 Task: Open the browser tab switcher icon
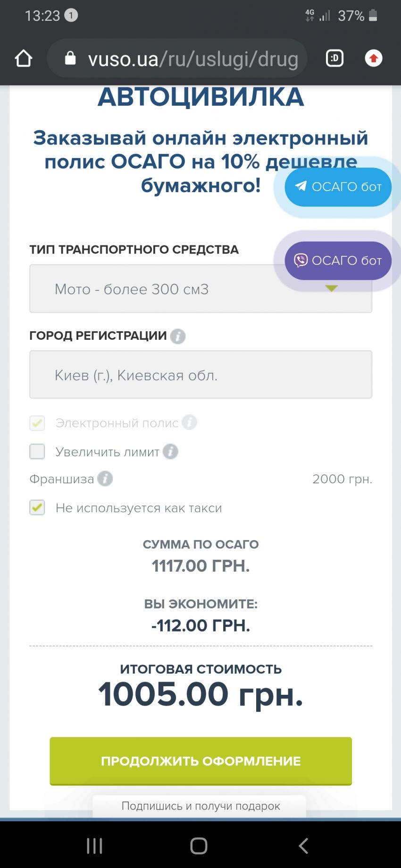coord(334,59)
